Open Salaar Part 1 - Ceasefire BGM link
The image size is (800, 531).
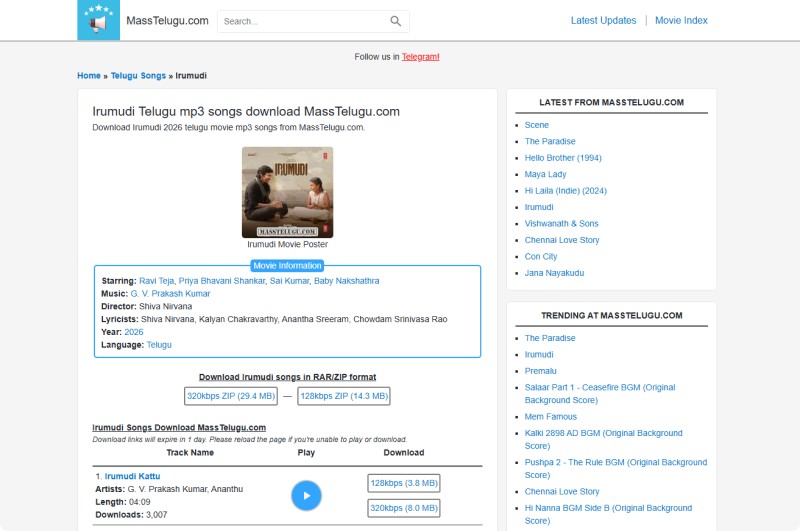[x=599, y=394]
